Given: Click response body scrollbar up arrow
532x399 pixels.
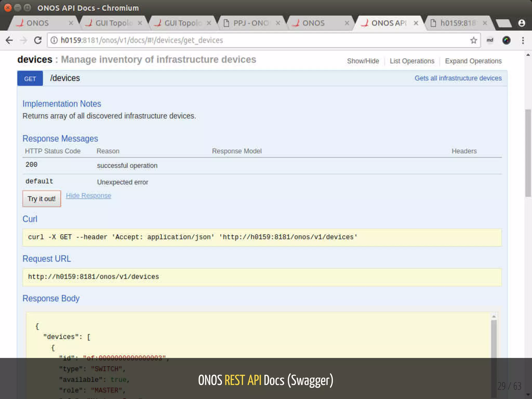Looking at the screenshot, I should click(494, 316).
